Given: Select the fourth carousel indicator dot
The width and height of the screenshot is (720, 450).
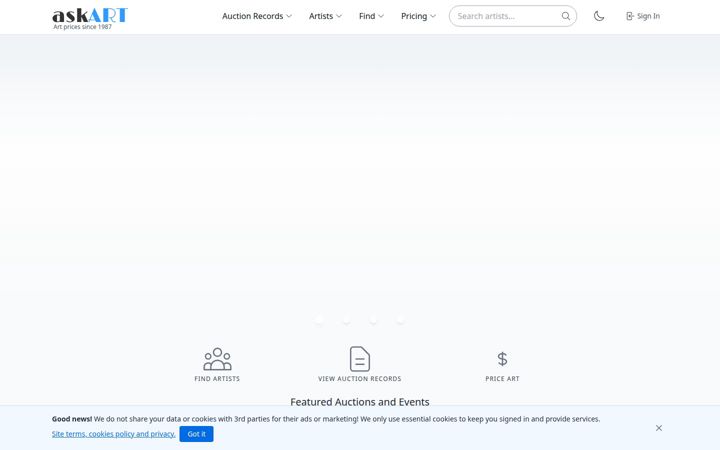Looking at the screenshot, I should 401,320.
